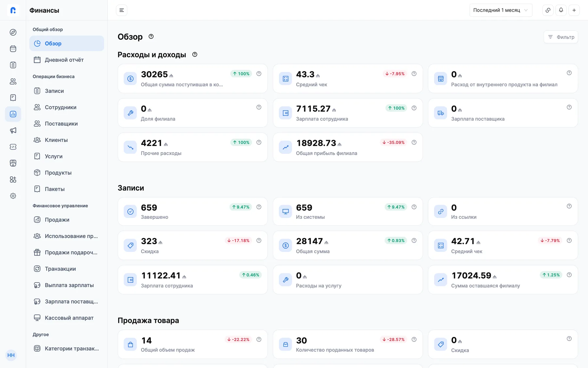588x368 pixels.
Task: Toggle the sidebar collapse hamburger button
Action: coord(122,10)
